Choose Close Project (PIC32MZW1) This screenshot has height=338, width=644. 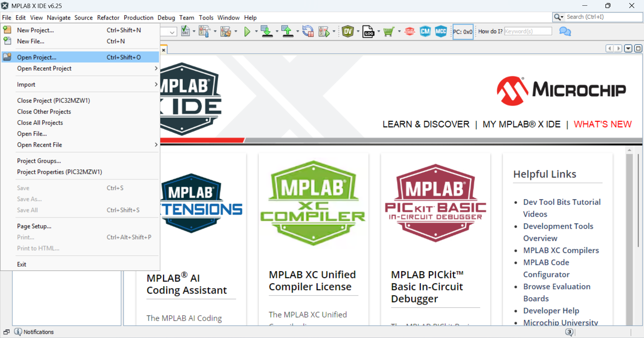tap(80, 100)
